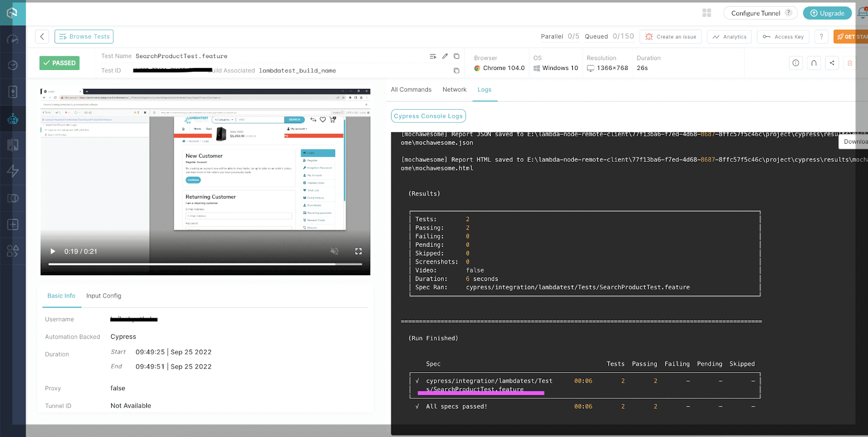Click the Upgrade button

(x=827, y=13)
